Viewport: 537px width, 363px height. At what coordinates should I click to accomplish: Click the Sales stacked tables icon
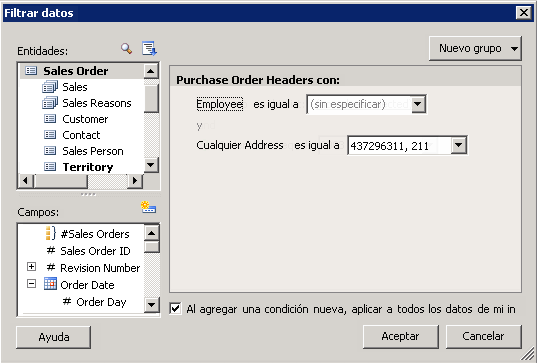[50, 87]
